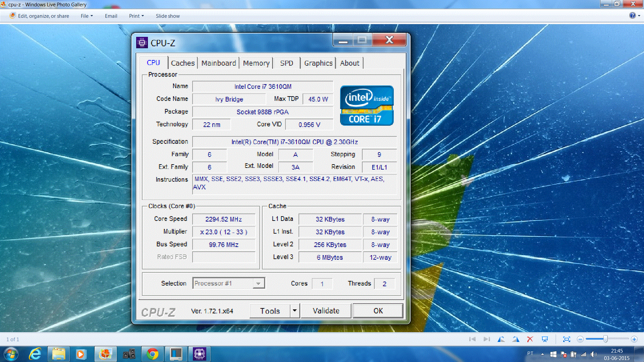Zoom in using the plus button
The image size is (644, 362).
(634, 339)
